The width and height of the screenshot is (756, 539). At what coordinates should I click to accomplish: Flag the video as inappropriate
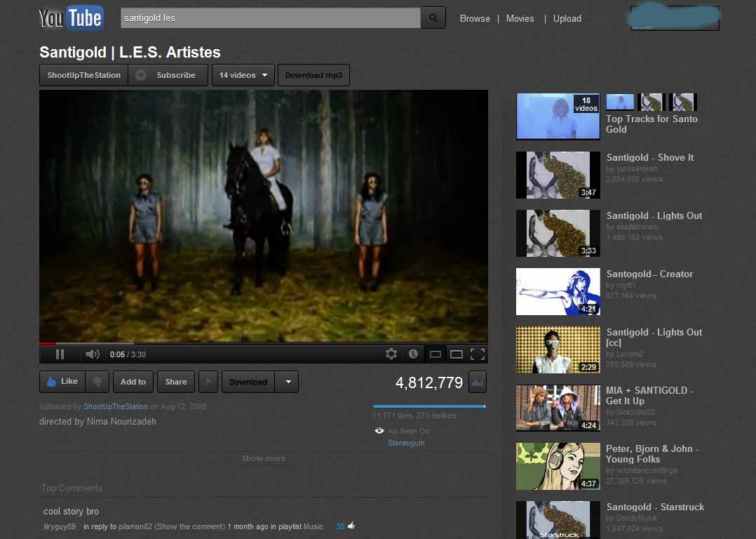208,382
